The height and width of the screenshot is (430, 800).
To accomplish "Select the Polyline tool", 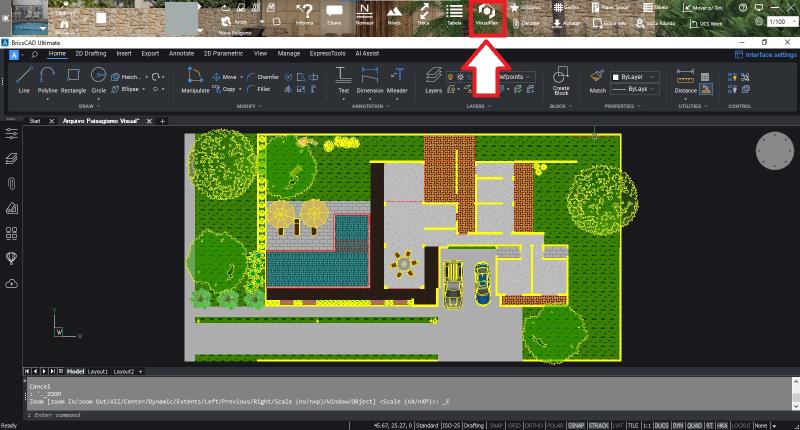I will coord(48,80).
